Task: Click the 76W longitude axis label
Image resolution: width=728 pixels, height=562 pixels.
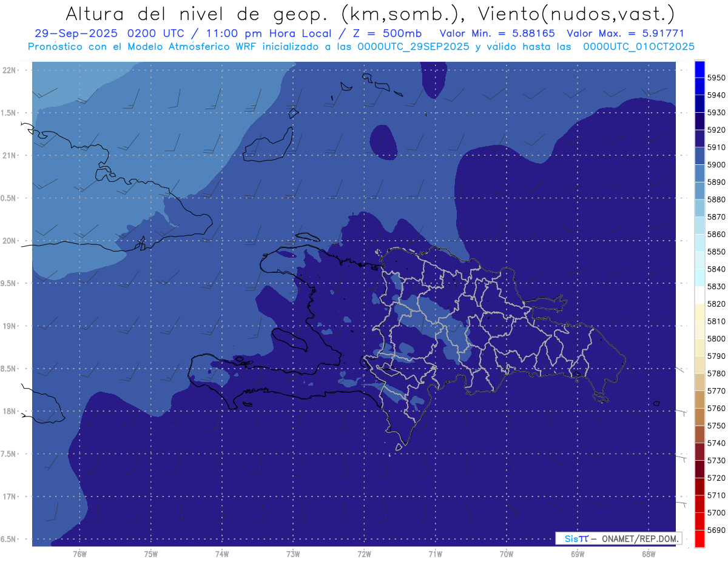Action: (x=79, y=554)
